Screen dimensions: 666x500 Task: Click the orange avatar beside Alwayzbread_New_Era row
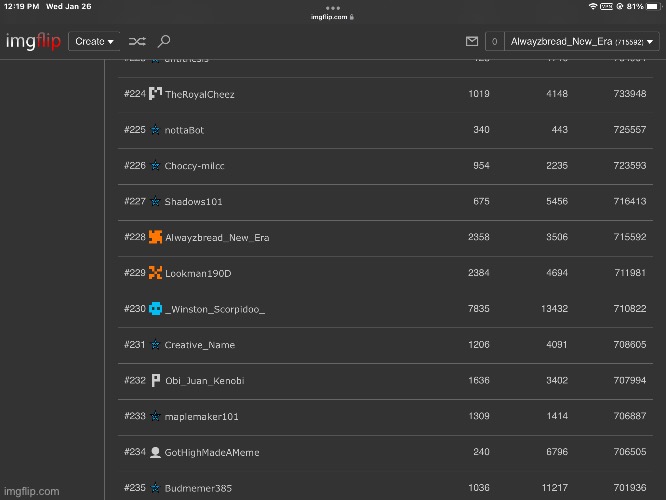pyautogui.click(x=155, y=237)
